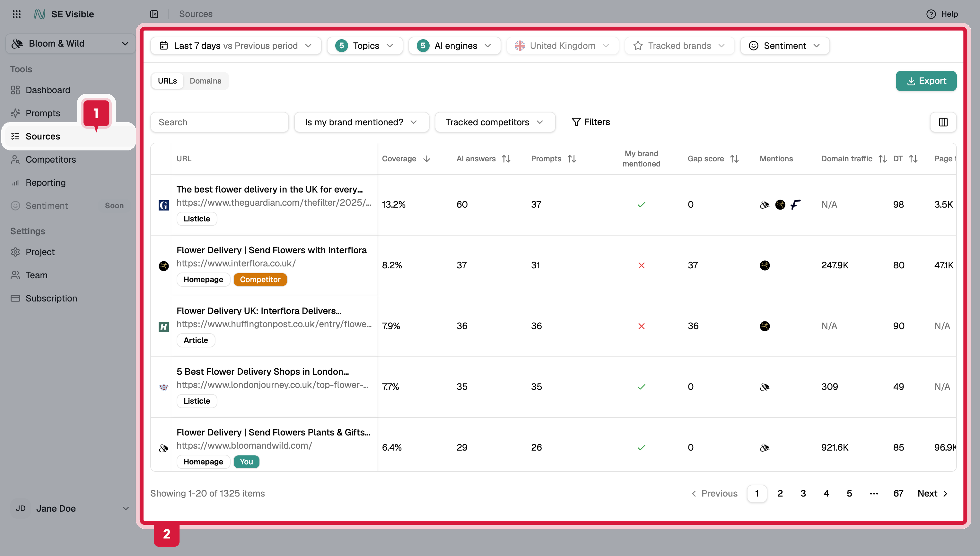Viewport: 980px width, 556px height.
Task: Go to page 5 of results
Action: (x=849, y=493)
